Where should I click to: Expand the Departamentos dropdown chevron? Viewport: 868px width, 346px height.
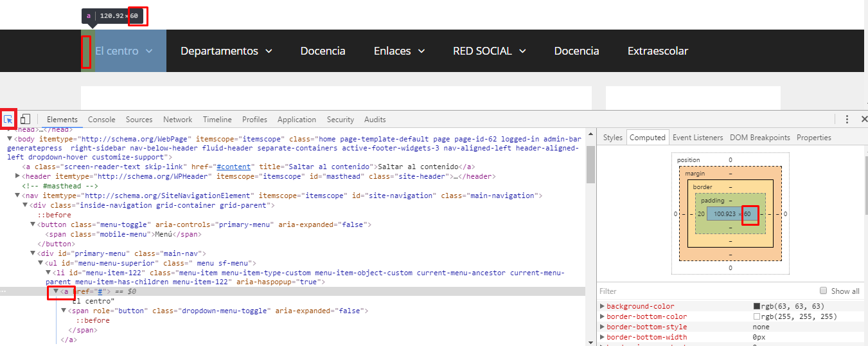click(269, 51)
